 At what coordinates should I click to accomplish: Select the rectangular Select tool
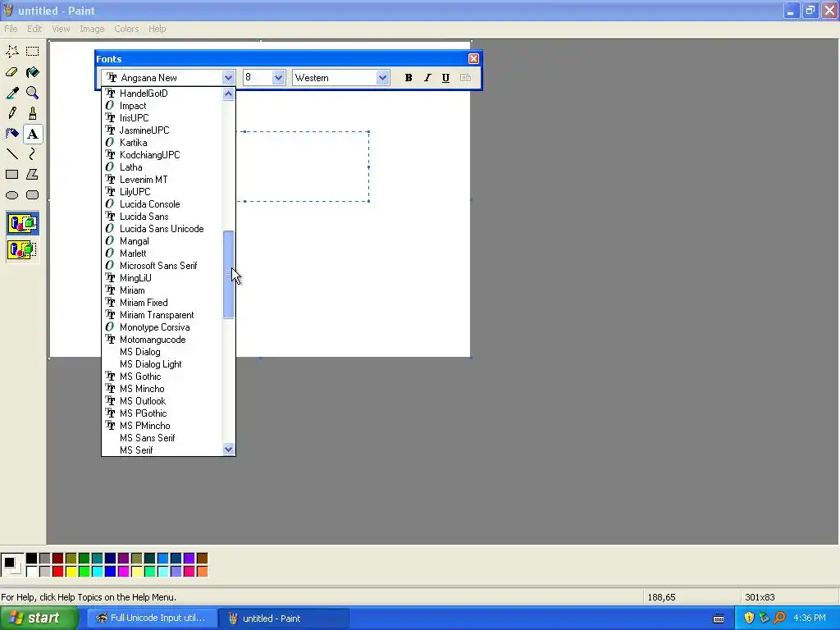33,52
